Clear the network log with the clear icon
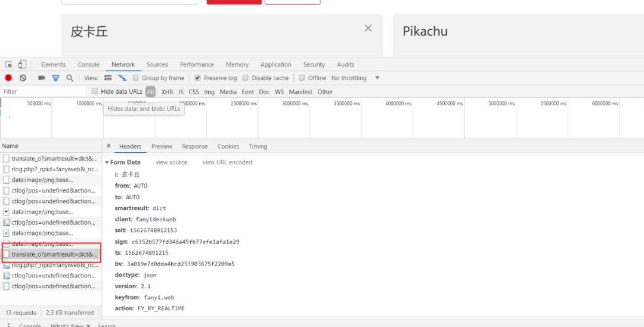The image size is (644, 327). tap(23, 78)
